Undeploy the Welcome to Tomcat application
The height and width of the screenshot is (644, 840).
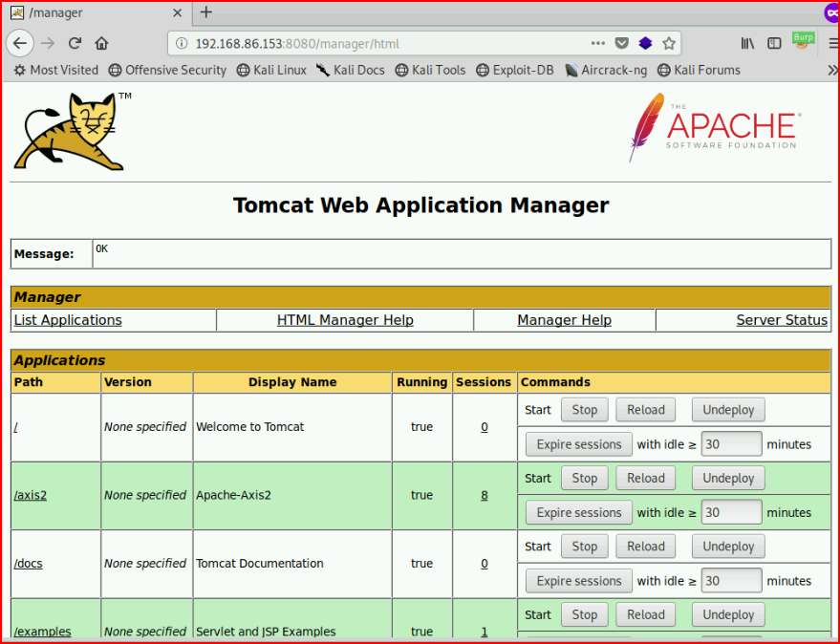[728, 410]
